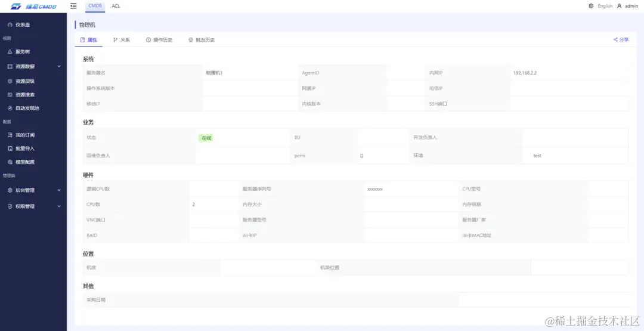Click the 服务器厂家 field label
Image resolution: width=644 pixels, height=331 pixels.
(x=475, y=219)
